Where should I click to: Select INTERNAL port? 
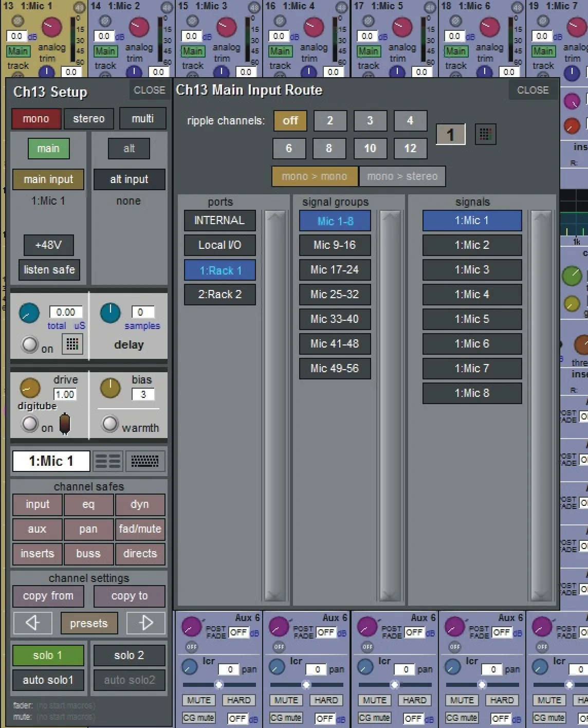219,221
